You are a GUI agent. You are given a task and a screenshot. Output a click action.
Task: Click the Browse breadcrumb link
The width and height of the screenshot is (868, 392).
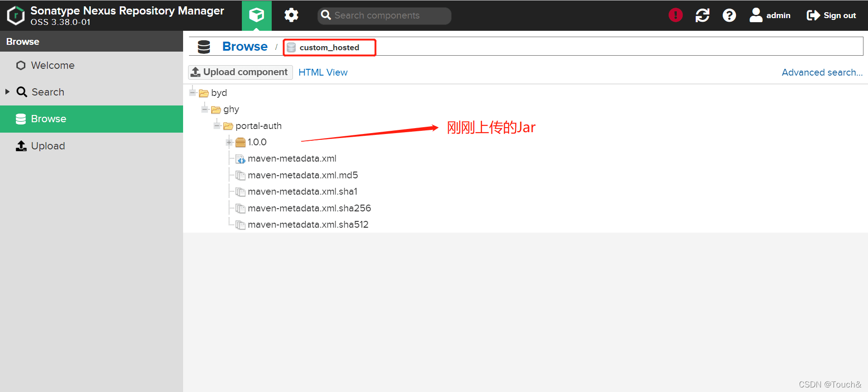245,47
